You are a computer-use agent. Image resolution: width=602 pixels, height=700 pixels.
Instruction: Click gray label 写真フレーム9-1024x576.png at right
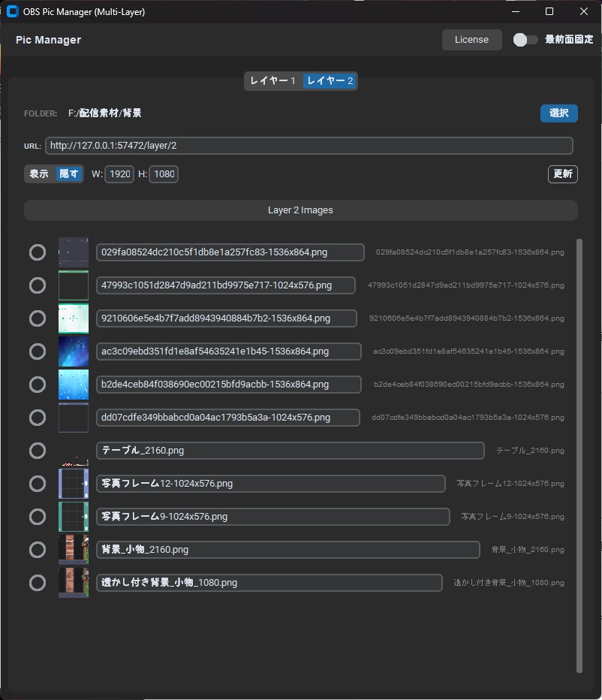click(x=513, y=517)
